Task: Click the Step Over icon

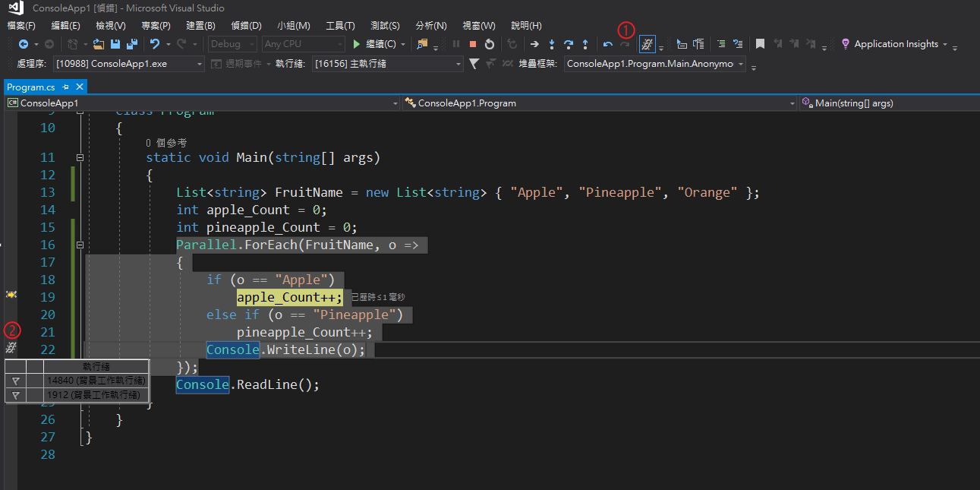Action: coord(568,45)
